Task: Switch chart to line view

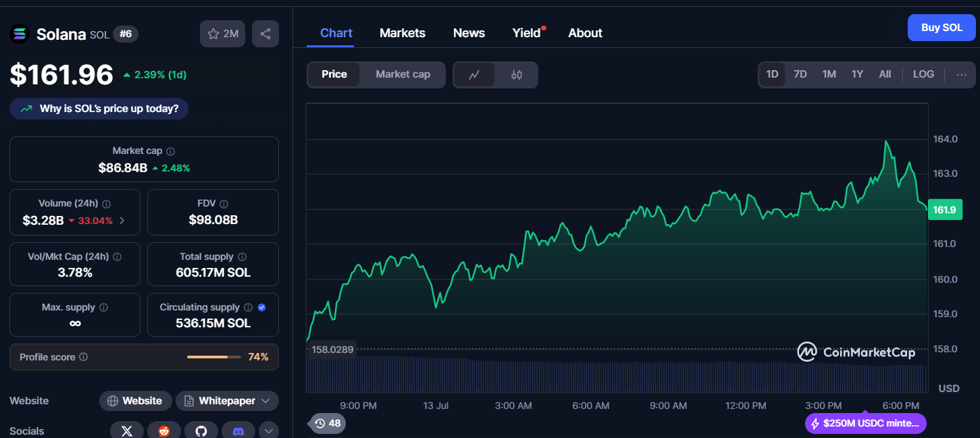Action: (474, 75)
